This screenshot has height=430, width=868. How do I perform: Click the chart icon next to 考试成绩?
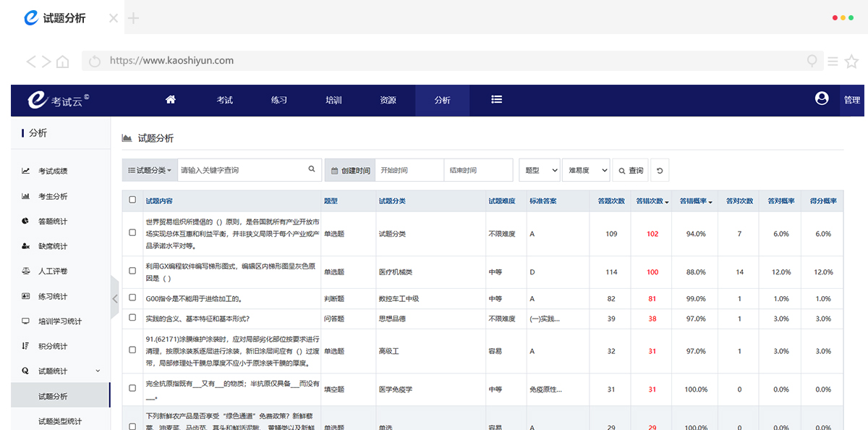pyautogui.click(x=25, y=171)
